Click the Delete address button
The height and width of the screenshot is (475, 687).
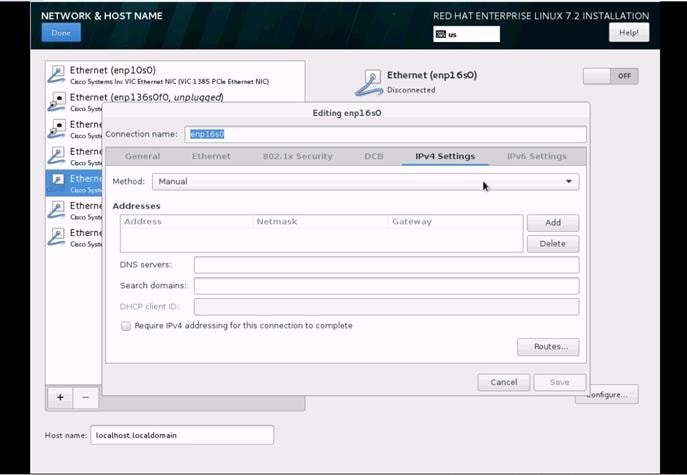(553, 244)
